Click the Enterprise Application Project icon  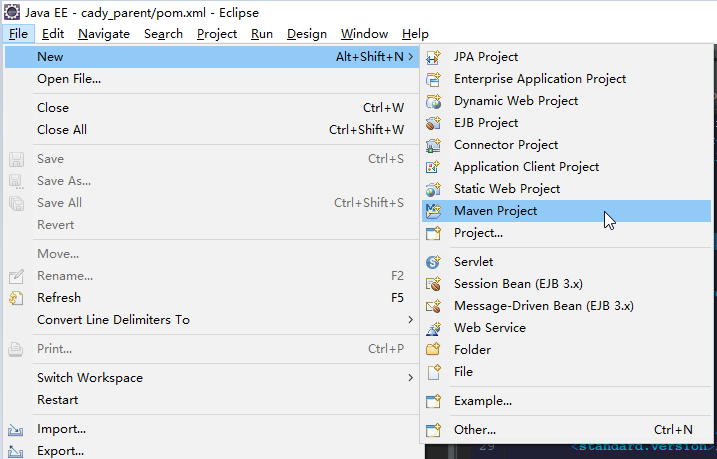(433, 79)
